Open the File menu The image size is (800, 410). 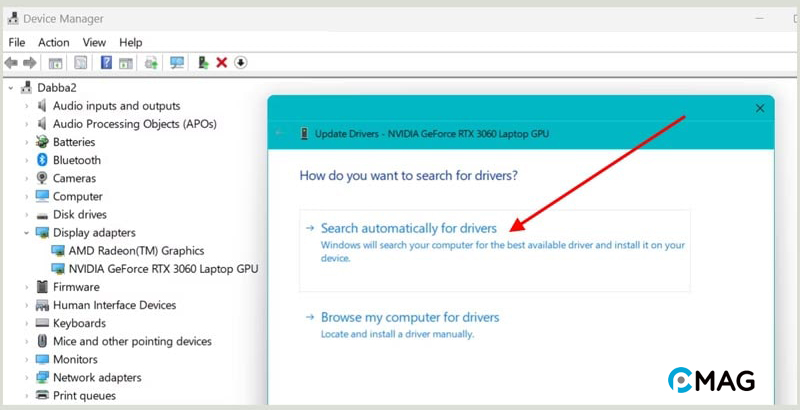click(17, 42)
